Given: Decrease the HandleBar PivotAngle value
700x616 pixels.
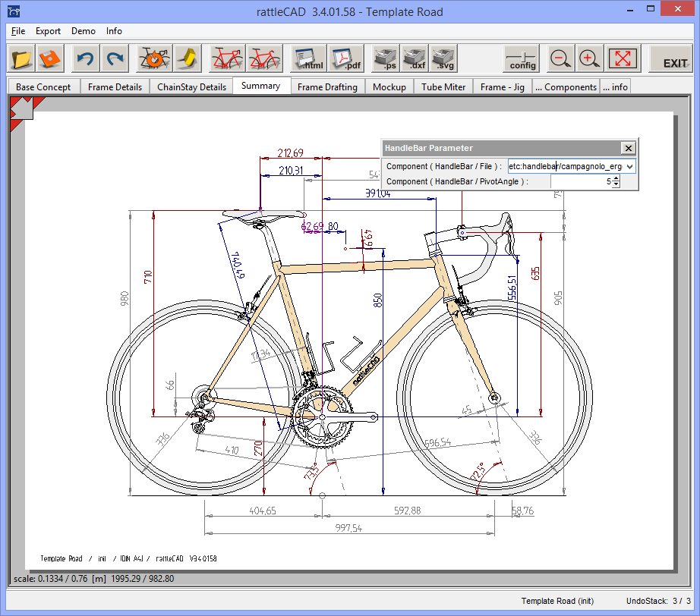Looking at the screenshot, I should (616, 184).
